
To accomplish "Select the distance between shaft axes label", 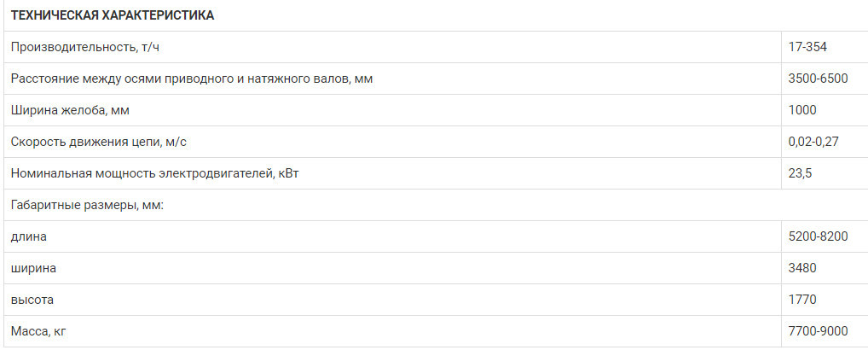I will [x=192, y=79].
